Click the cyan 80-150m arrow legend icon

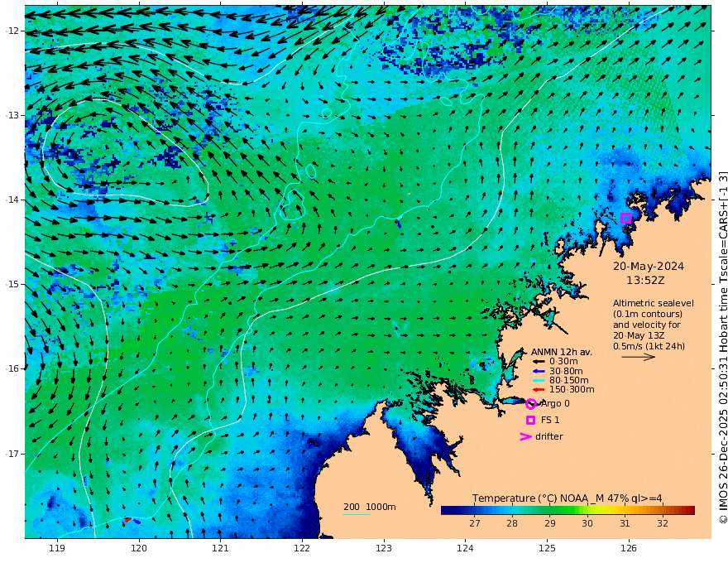coord(538,381)
